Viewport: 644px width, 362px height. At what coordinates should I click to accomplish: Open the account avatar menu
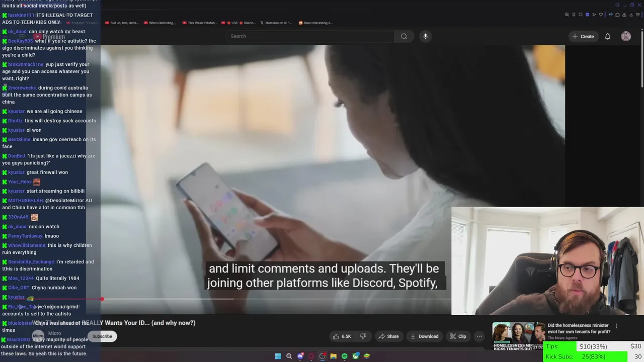click(x=626, y=36)
